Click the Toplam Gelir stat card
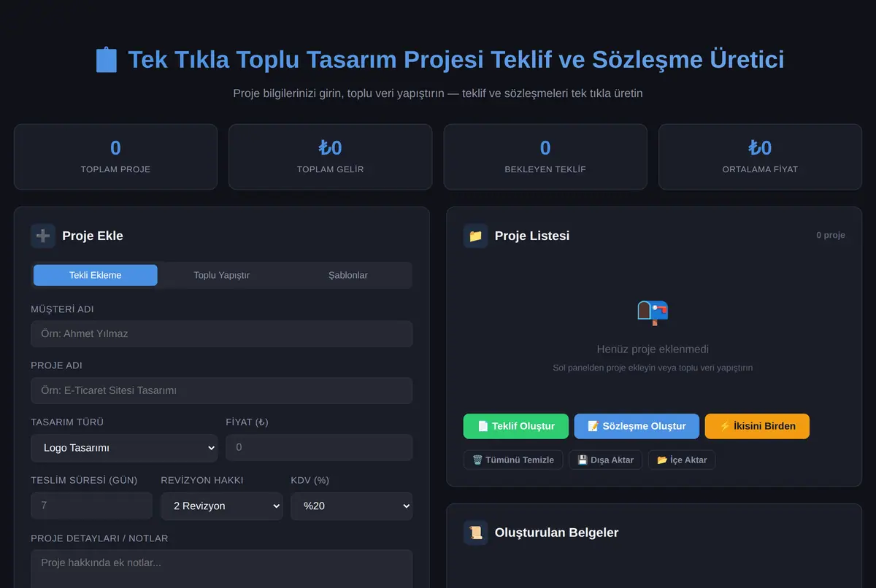Image resolution: width=876 pixels, height=588 pixels. (330, 157)
